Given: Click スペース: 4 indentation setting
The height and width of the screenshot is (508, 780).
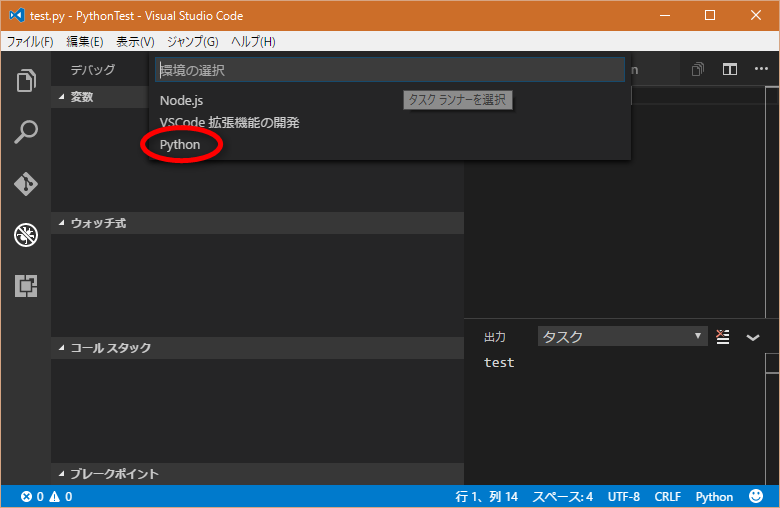Looking at the screenshot, I should click(x=563, y=497).
